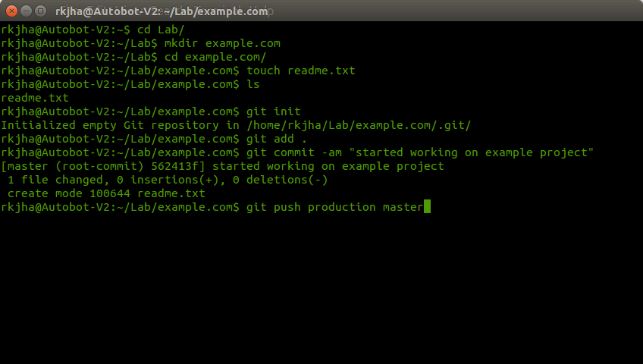This screenshot has width=643, height=364.
Task: Click the "git add ." command text
Action: (x=277, y=139)
